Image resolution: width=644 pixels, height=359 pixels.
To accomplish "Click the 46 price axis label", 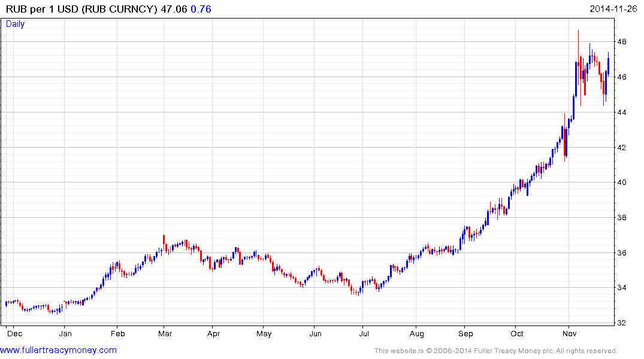I will (621, 77).
